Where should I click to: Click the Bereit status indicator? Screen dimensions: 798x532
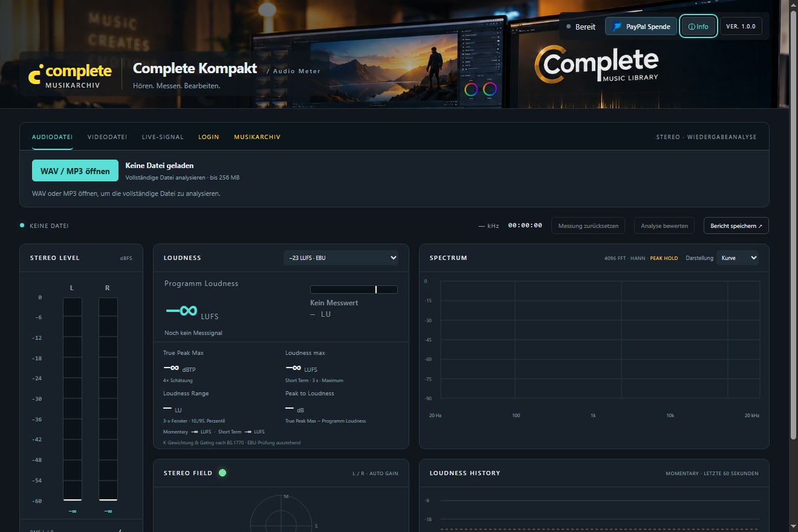[581, 27]
